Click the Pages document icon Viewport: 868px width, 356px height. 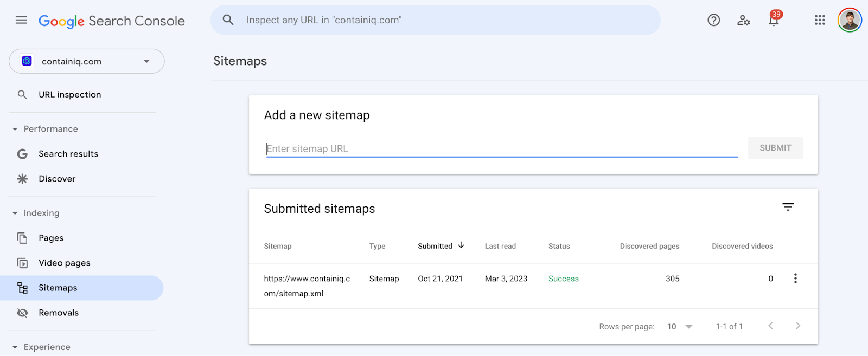click(22, 238)
